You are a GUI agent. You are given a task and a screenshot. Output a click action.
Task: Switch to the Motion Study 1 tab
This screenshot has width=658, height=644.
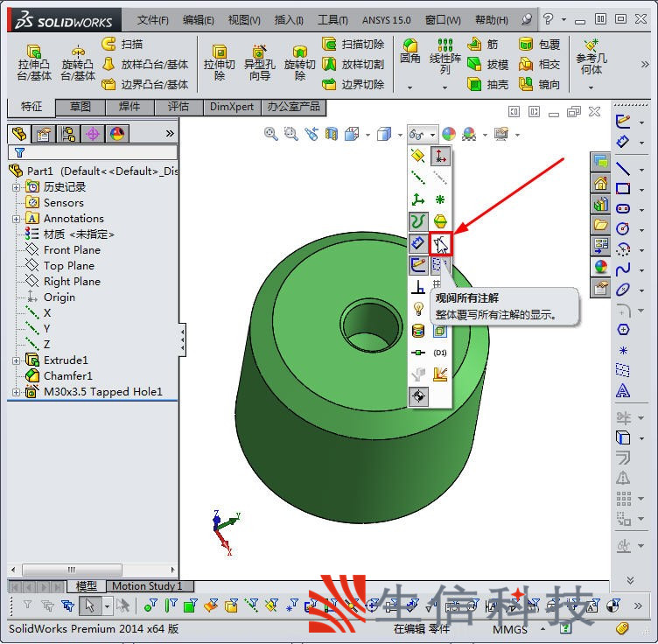tap(150, 586)
